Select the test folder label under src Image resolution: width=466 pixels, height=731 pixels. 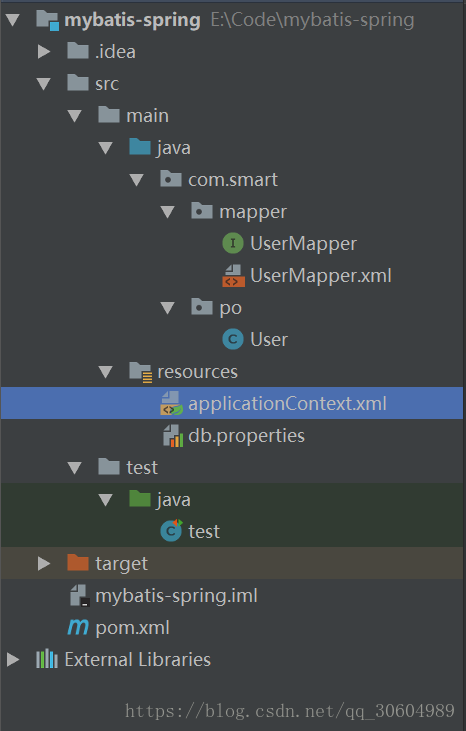pos(142,468)
